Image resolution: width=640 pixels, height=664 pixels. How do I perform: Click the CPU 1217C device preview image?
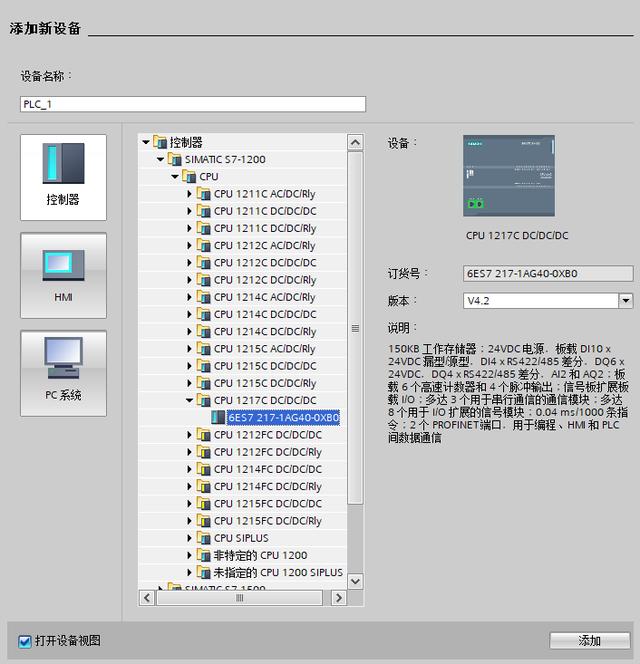coord(509,176)
